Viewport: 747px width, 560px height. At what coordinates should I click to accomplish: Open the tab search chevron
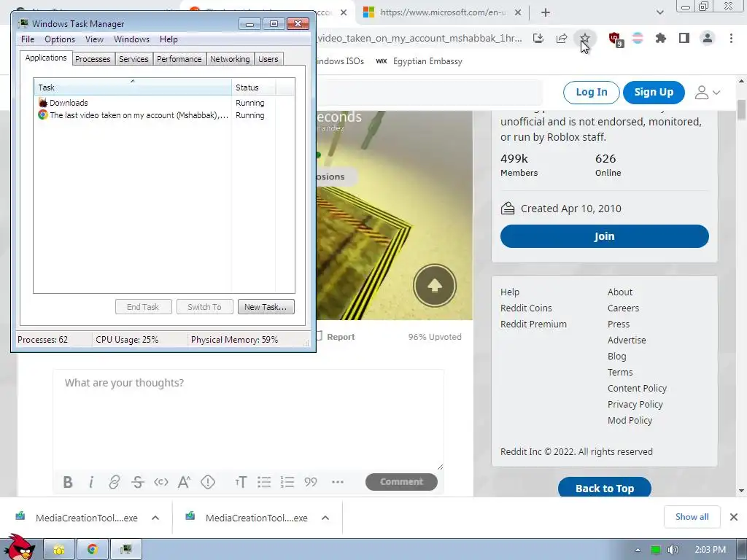click(659, 12)
